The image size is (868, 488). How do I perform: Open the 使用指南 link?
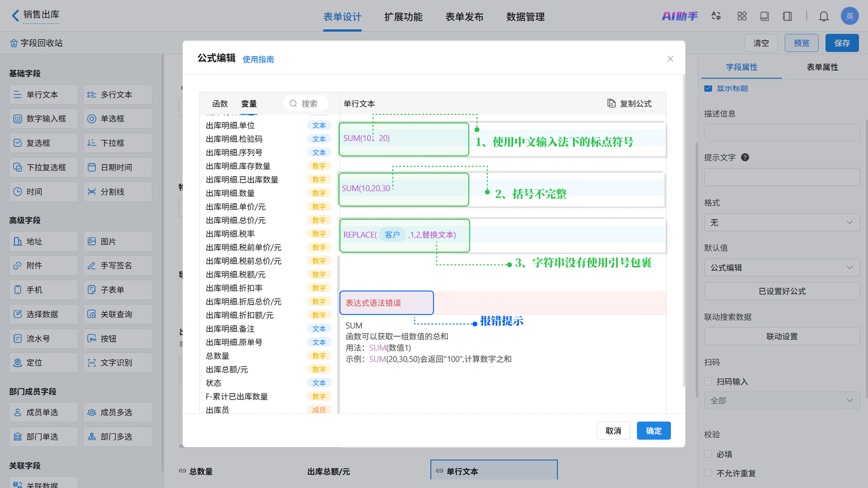tap(258, 60)
